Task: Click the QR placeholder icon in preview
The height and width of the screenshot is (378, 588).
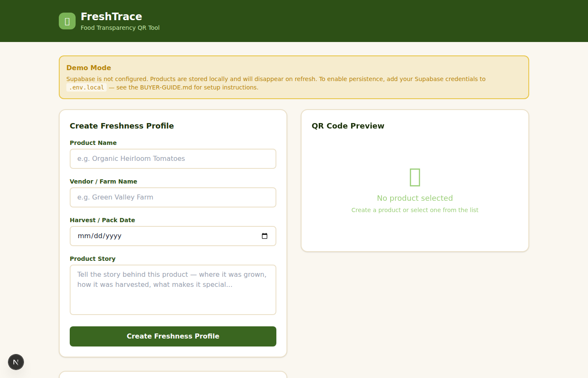Action: (x=415, y=177)
